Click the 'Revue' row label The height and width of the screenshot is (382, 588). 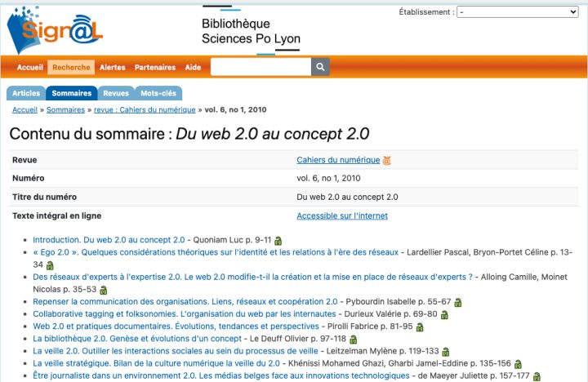(x=24, y=160)
